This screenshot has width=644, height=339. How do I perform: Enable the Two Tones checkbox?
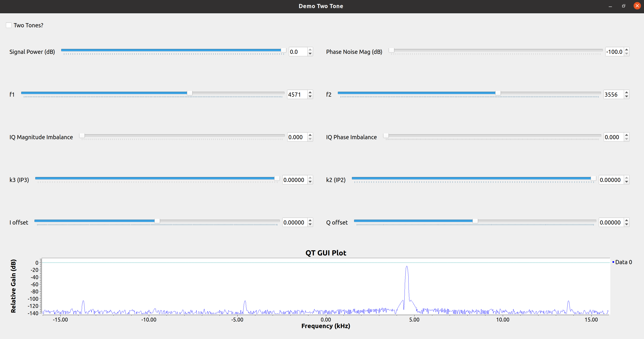[9, 25]
